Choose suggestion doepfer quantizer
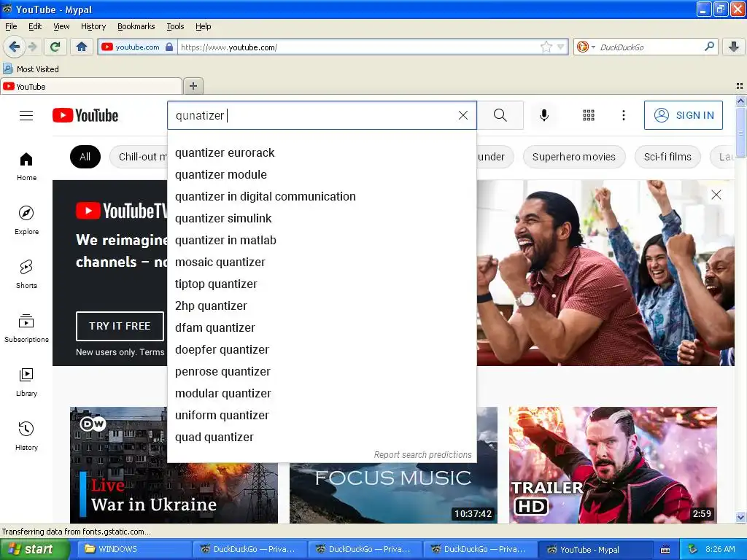This screenshot has height=560, width=747. pos(322,350)
